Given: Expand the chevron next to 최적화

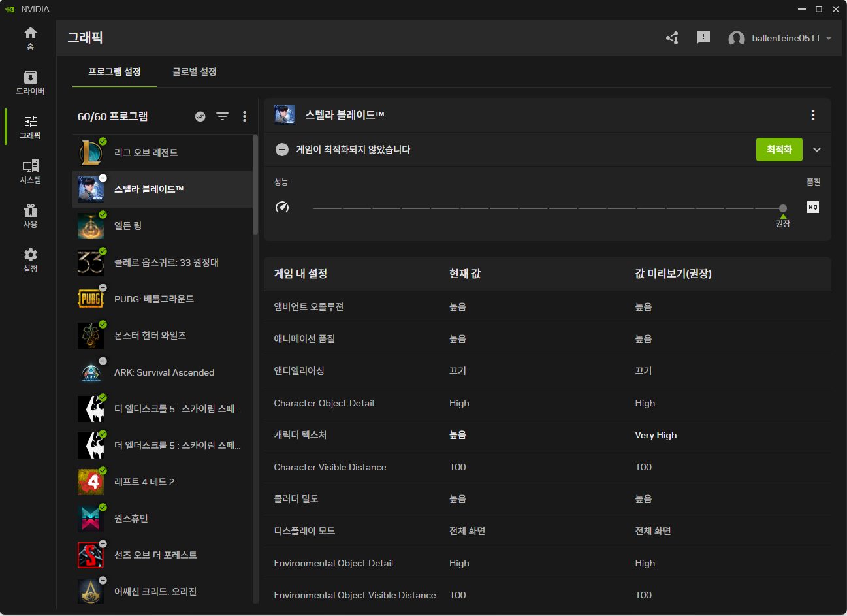Looking at the screenshot, I should [x=817, y=150].
